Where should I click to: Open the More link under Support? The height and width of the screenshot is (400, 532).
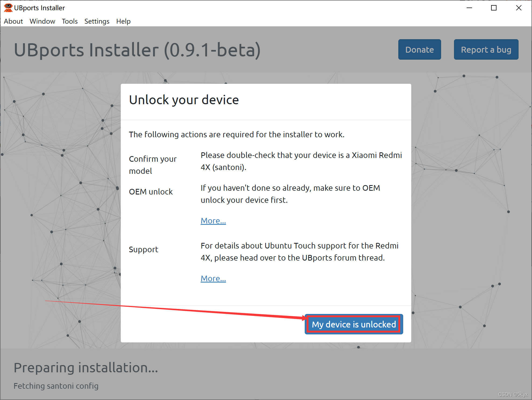(213, 278)
